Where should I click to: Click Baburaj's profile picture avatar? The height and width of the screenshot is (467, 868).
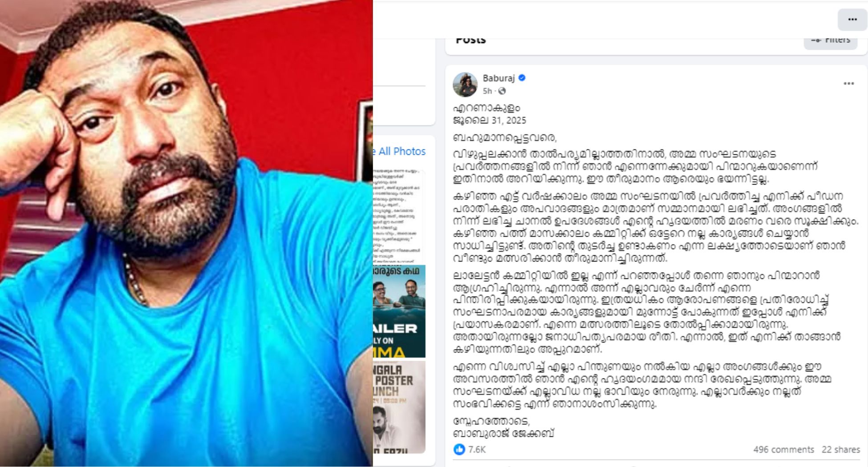tap(465, 85)
